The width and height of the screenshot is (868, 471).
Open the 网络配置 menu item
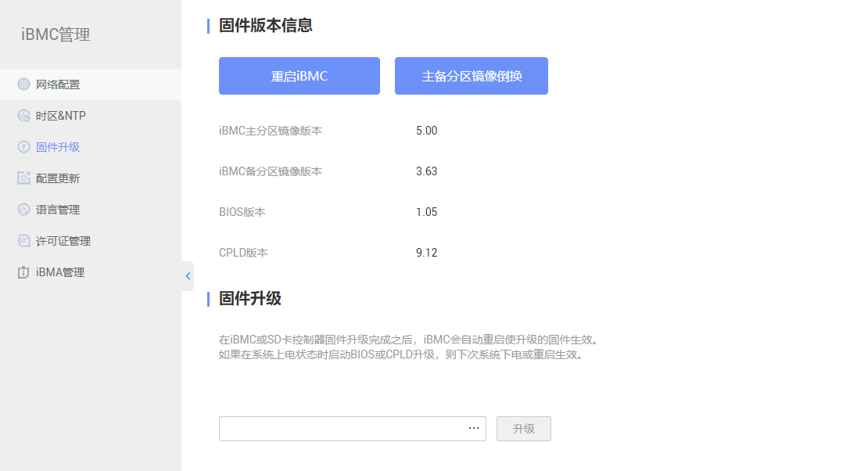[91, 84]
